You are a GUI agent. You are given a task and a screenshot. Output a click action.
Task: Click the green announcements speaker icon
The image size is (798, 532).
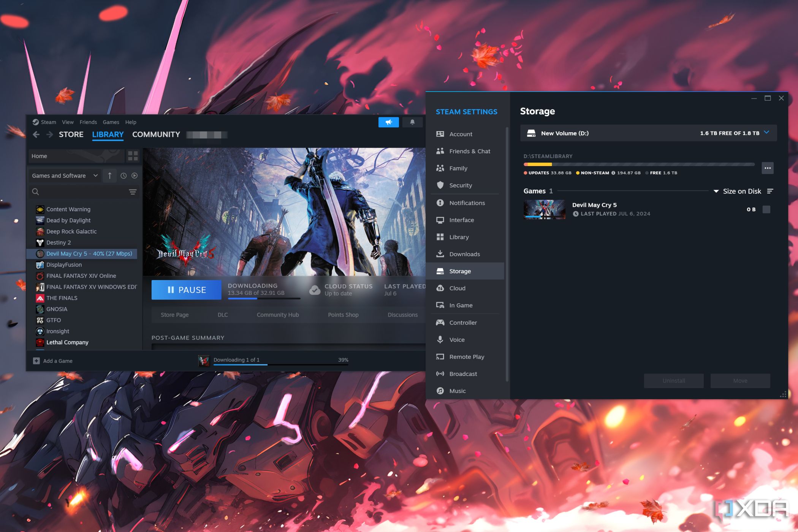[388, 122]
